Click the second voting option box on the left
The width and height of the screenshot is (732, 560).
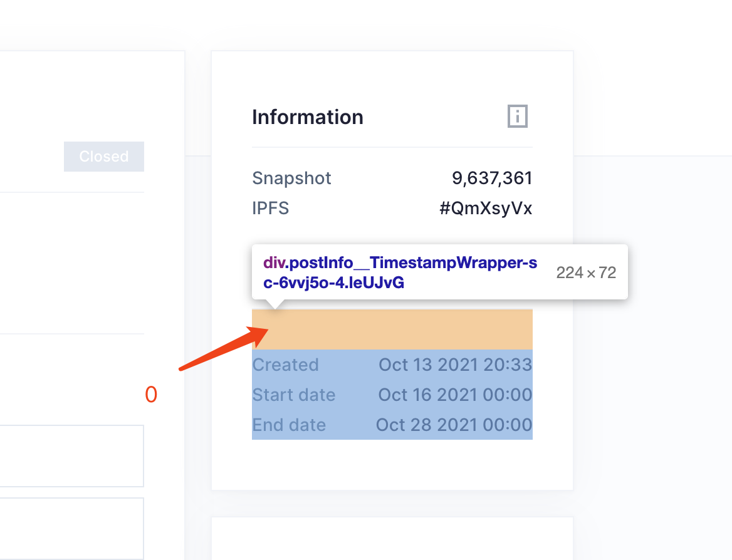click(x=71, y=529)
